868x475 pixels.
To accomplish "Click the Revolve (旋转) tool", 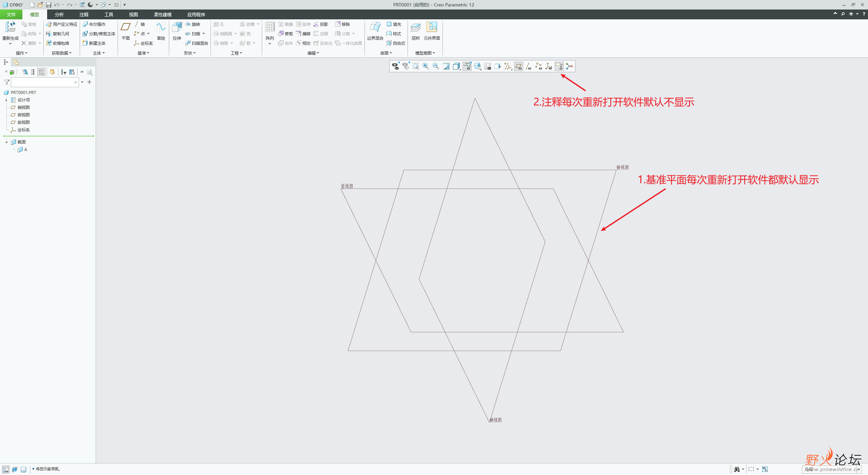I will [x=193, y=24].
